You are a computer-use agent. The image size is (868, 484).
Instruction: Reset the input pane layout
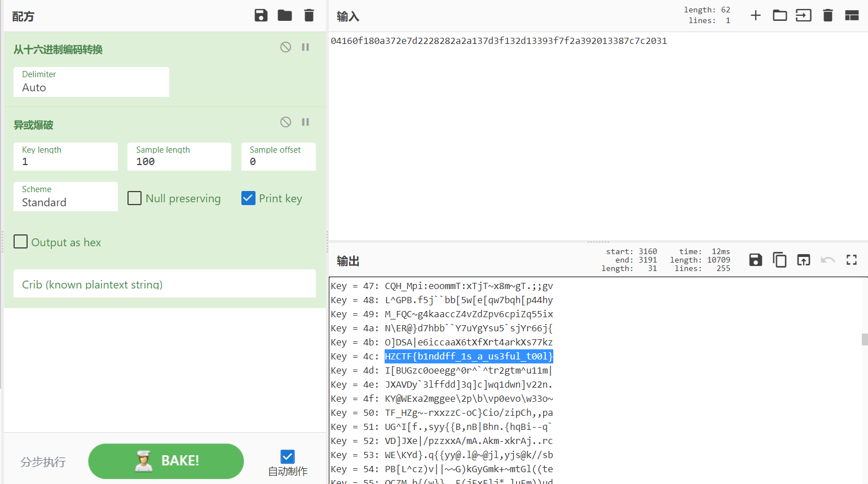coord(852,15)
